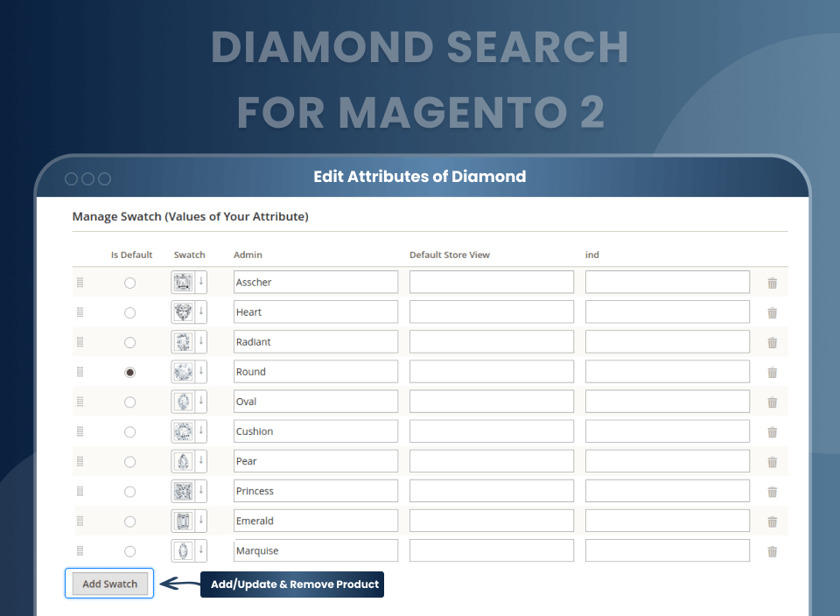Focus the ind field for Cushion
Viewport: 840px width, 616px height.
667,431
